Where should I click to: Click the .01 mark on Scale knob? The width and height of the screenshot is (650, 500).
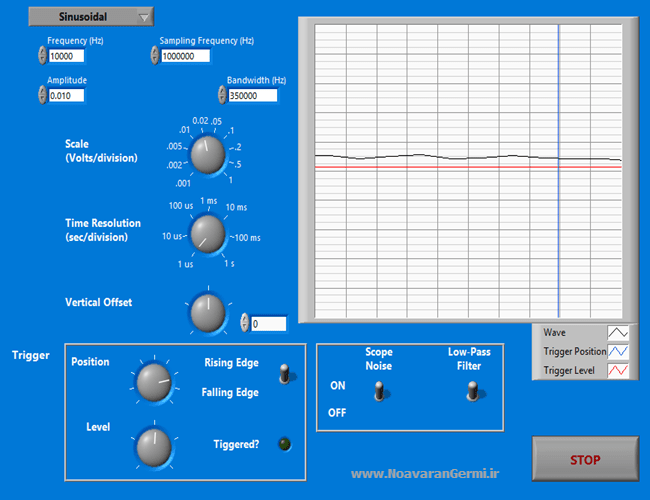tap(184, 130)
